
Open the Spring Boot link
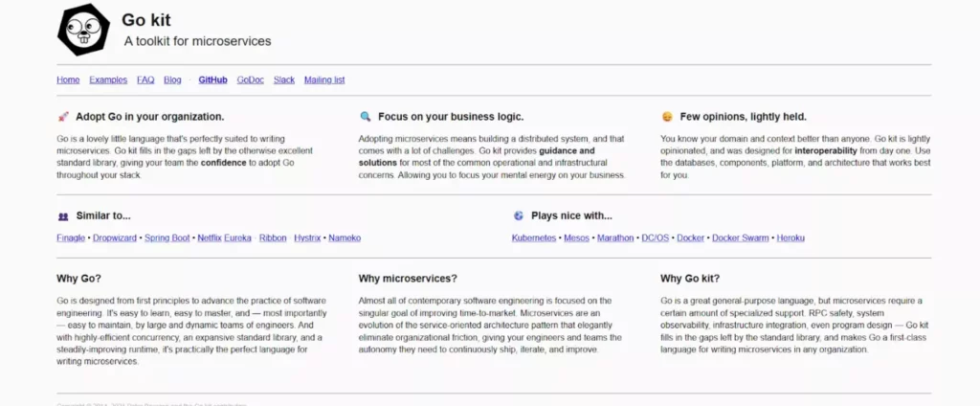click(x=167, y=237)
